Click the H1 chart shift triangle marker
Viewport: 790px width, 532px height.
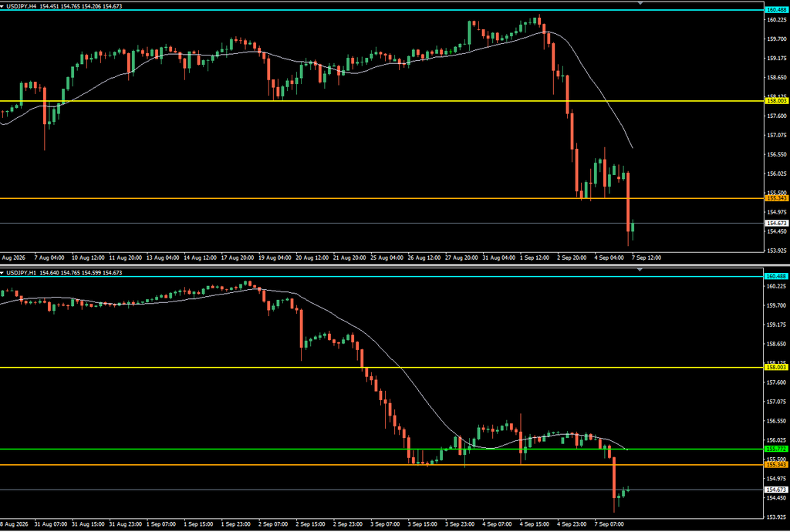point(640,270)
